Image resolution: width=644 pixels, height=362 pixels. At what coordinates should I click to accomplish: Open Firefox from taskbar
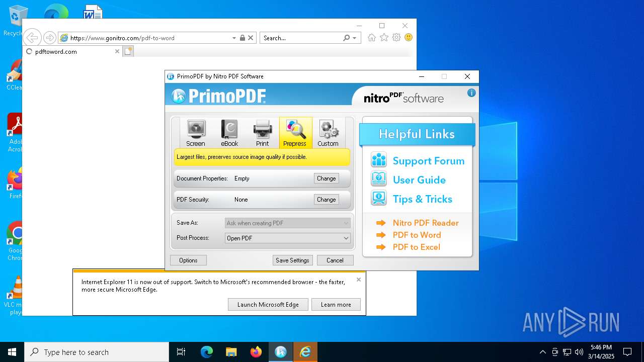pyautogui.click(x=256, y=352)
